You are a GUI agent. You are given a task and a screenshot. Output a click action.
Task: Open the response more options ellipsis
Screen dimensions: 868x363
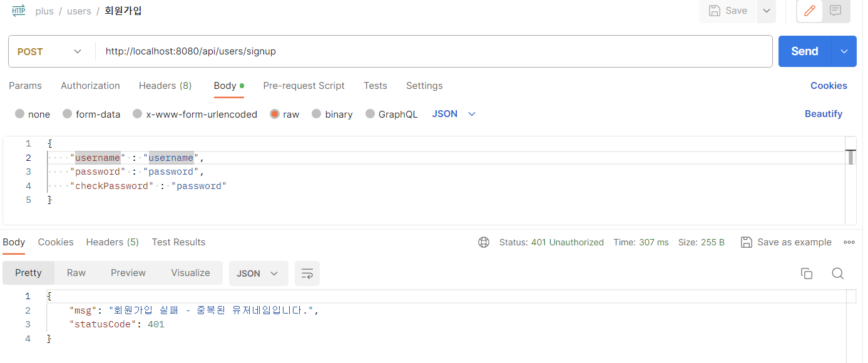849,242
